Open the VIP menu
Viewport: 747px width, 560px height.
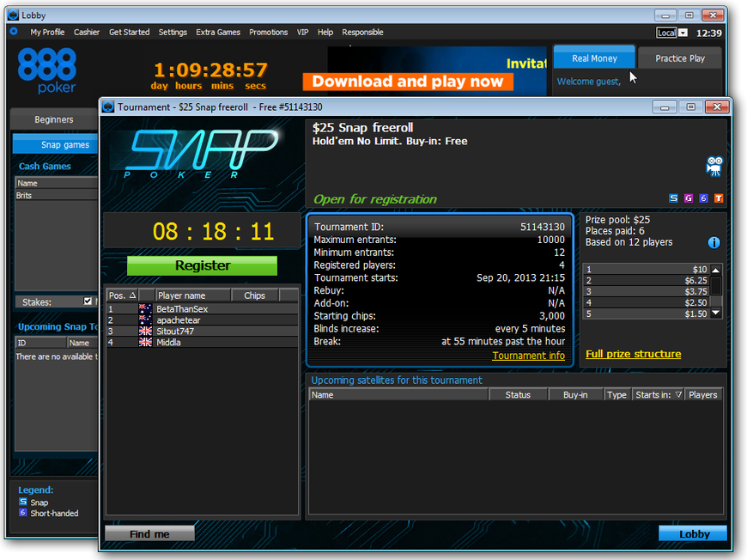tap(302, 32)
